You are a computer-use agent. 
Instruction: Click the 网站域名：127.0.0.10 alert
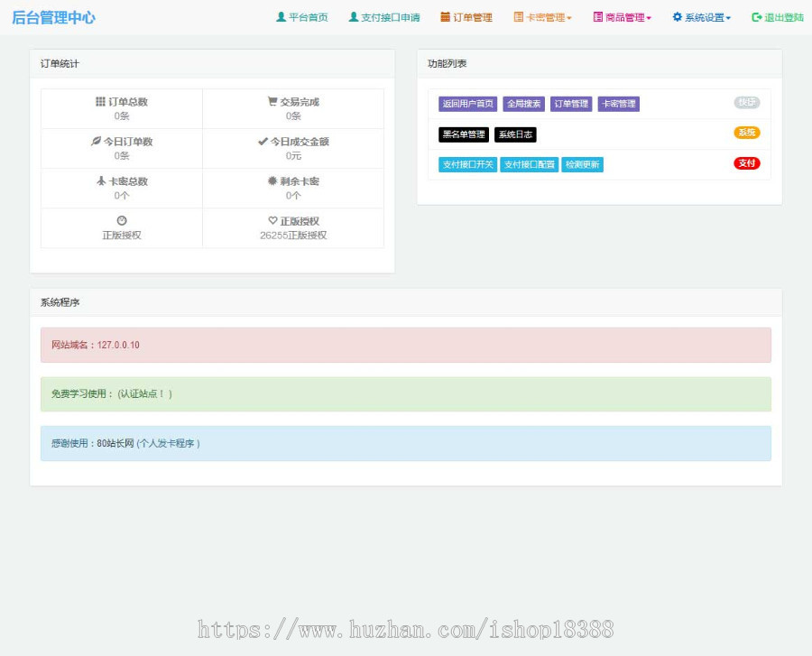405,345
